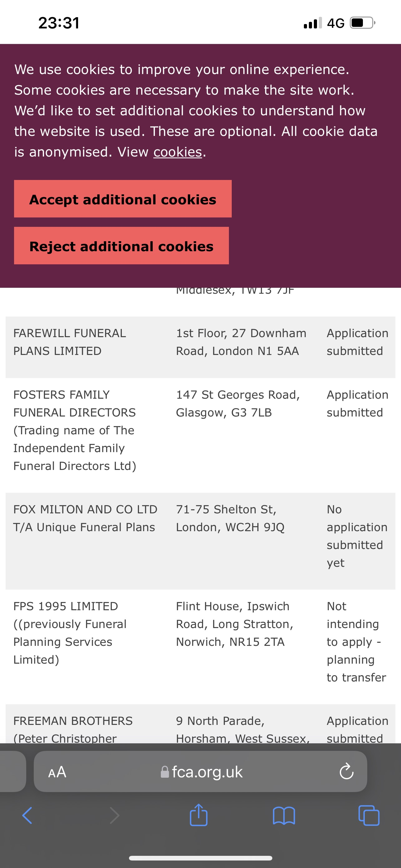
Task: Tap battery indicator in status bar
Action: pyautogui.click(x=363, y=23)
